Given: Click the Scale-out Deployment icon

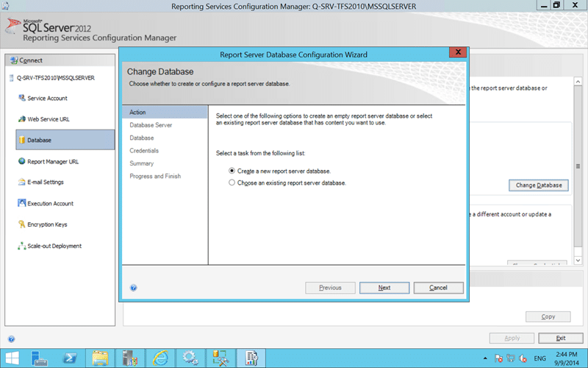Looking at the screenshot, I should (22, 246).
